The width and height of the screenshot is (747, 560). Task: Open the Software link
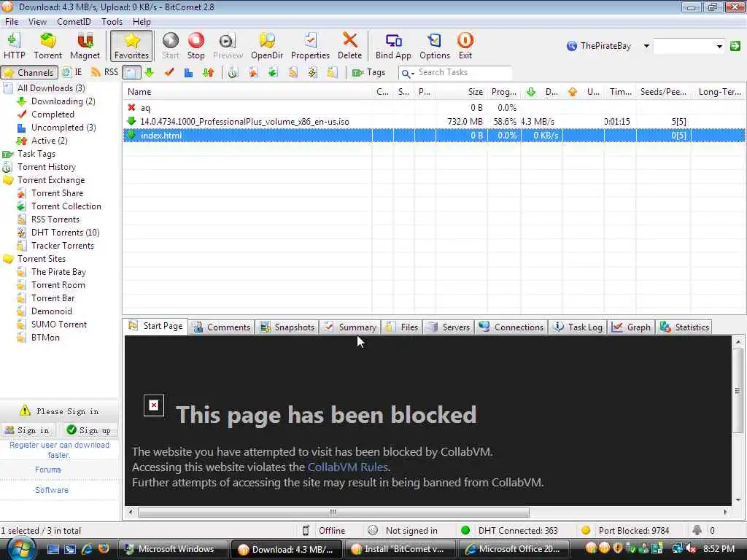click(52, 490)
